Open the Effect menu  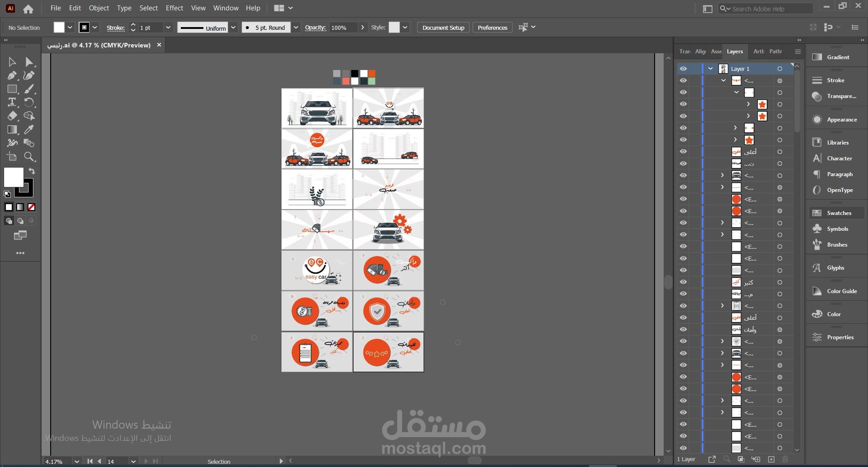[174, 8]
